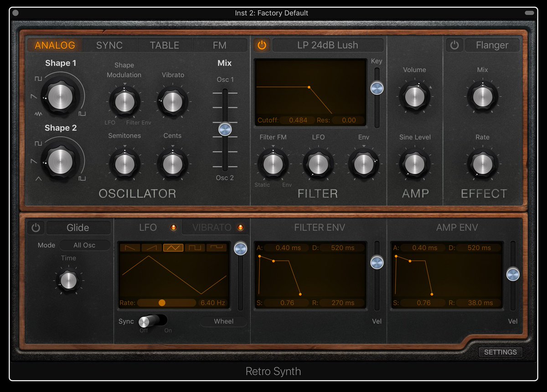Click the LFO amount vertical slider

[x=240, y=249]
